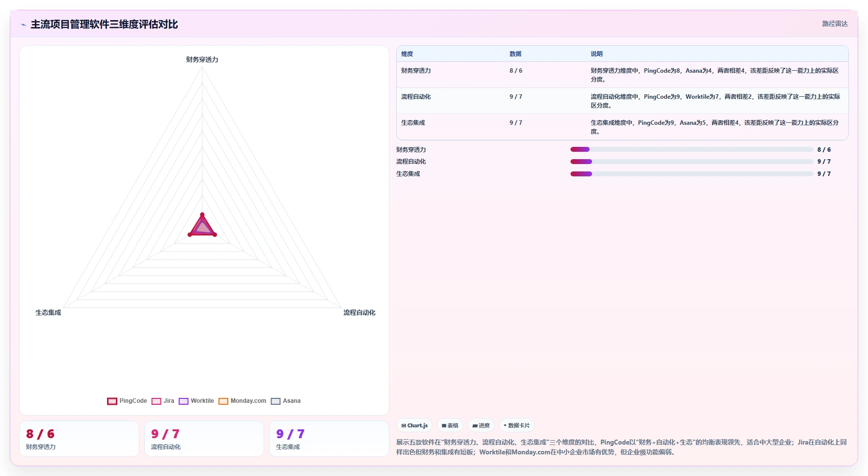
Task: Open the 8 / 6 财务穿透力 stat card
Action: 79,439
